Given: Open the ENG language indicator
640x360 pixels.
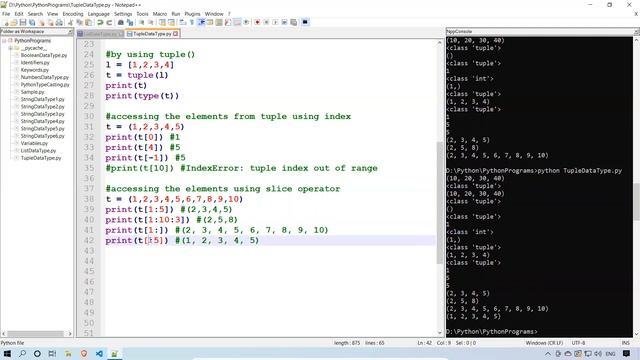Looking at the screenshot, I should coord(610,353).
